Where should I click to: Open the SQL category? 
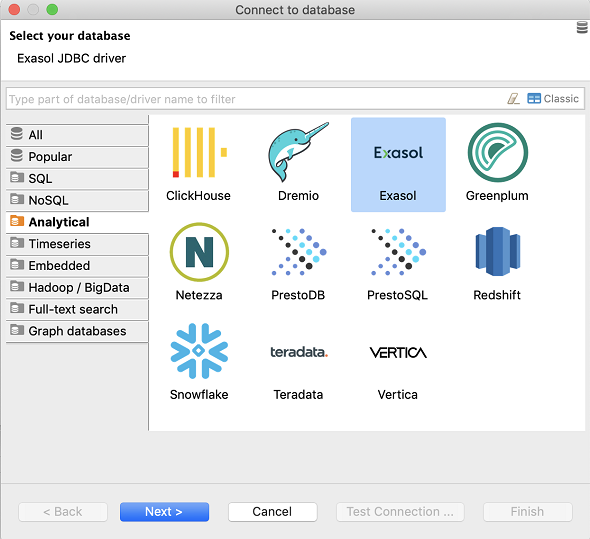(77, 178)
